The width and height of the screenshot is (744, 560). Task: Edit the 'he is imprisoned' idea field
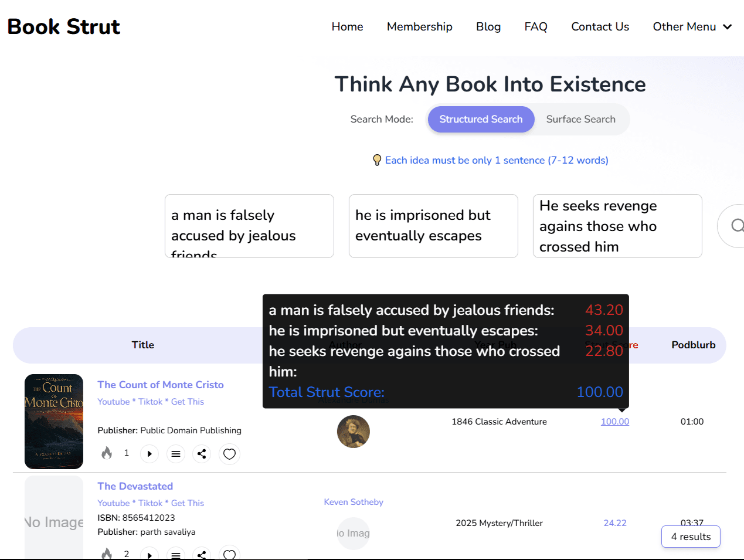[x=433, y=226]
